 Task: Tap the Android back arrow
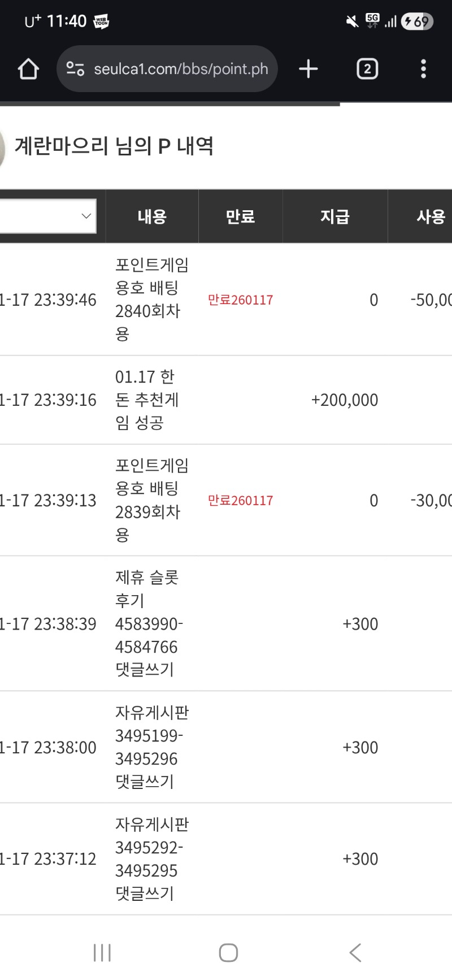click(355, 952)
